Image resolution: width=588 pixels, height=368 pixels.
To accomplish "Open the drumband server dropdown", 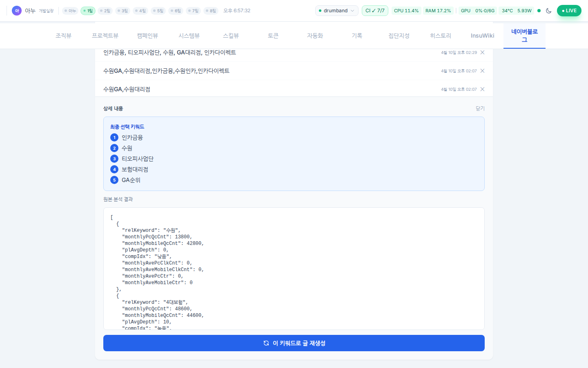I will (x=336, y=11).
